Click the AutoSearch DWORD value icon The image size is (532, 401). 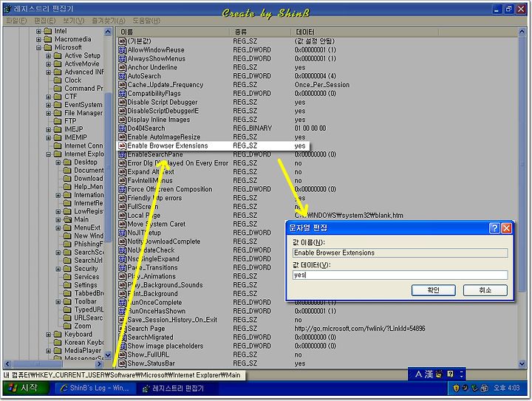click(122, 76)
